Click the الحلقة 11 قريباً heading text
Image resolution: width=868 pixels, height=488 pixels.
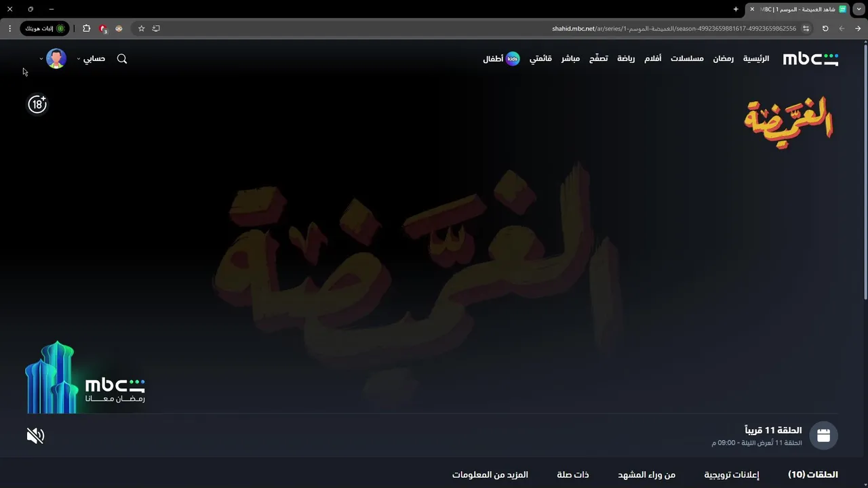[773, 430]
